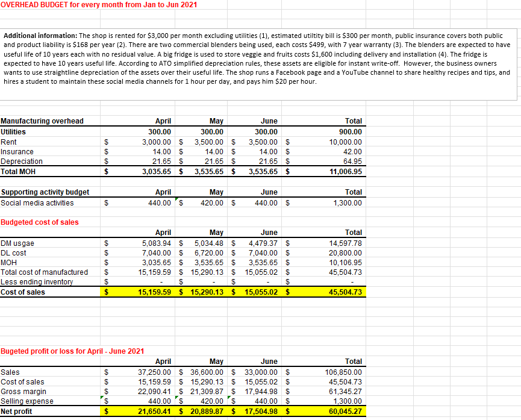Select the MOH June value 3,535.65
521x420 pixels.
coord(259,262)
